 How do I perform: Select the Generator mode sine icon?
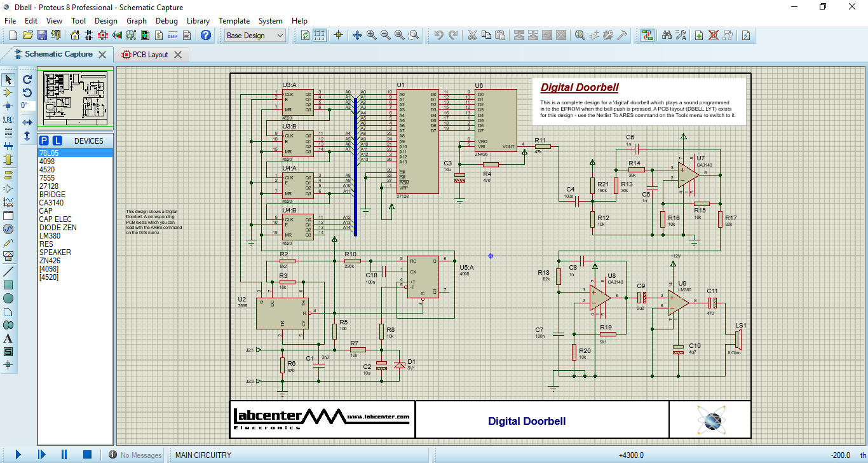[8, 228]
